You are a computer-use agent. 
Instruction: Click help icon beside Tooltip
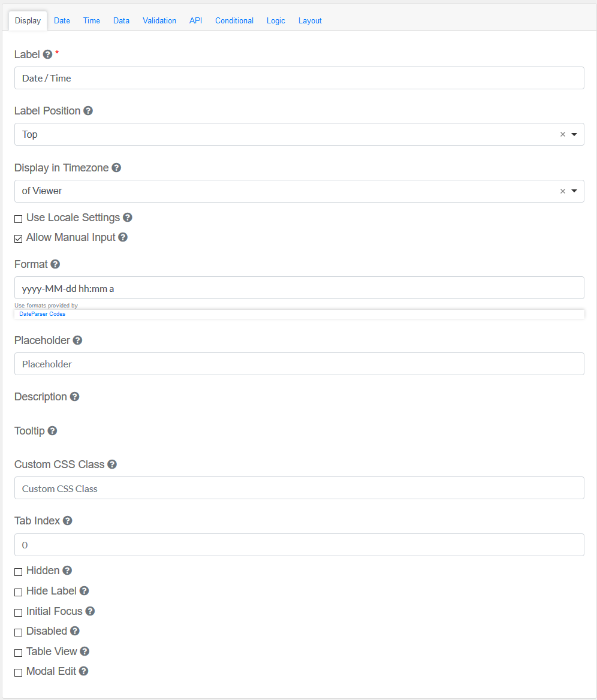pos(52,431)
